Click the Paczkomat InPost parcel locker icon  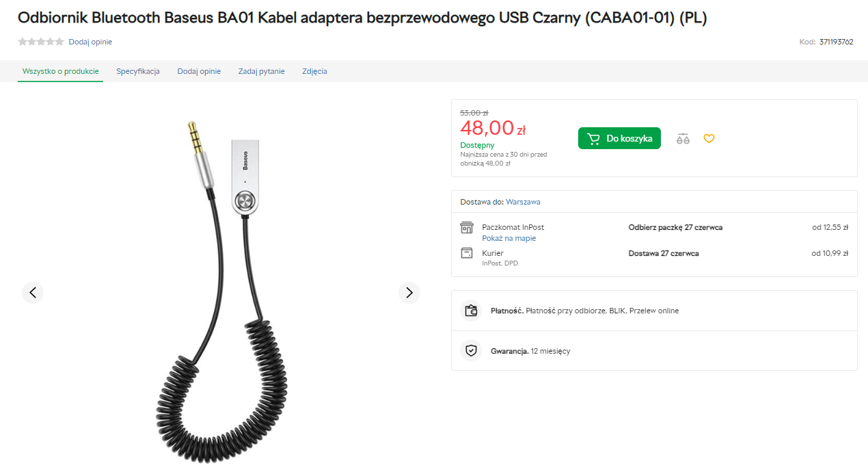click(467, 227)
